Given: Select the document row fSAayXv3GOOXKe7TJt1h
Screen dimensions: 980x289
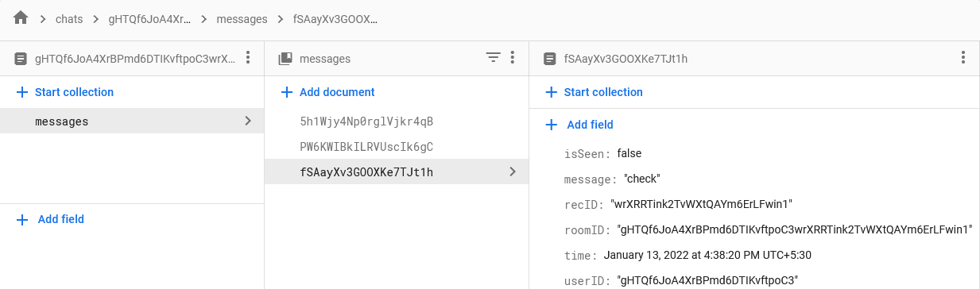Looking at the screenshot, I should point(397,171).
